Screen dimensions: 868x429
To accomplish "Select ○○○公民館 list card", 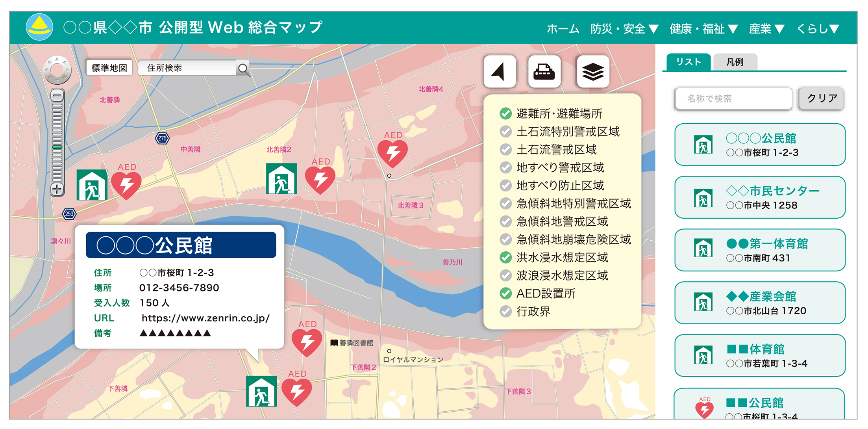I will click(x=760, y=145).
